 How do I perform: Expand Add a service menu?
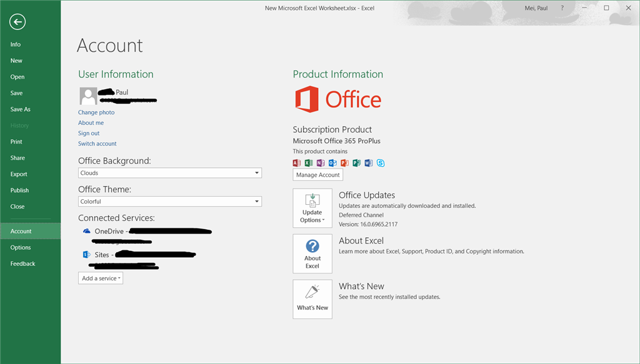101,278
